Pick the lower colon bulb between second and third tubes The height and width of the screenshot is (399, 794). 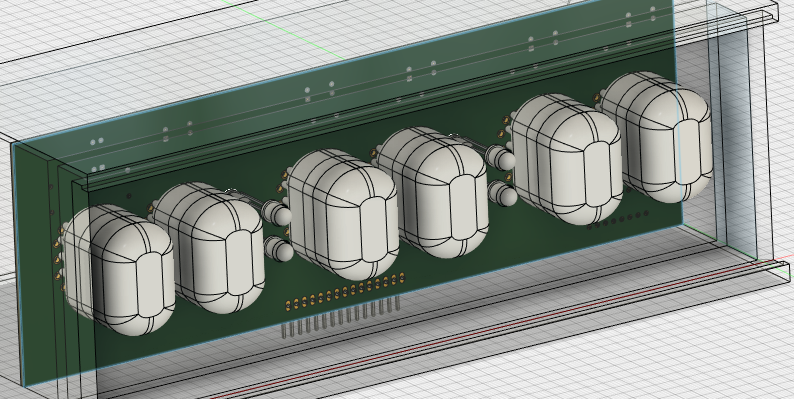pyautogui.click(x=279, y=249)
